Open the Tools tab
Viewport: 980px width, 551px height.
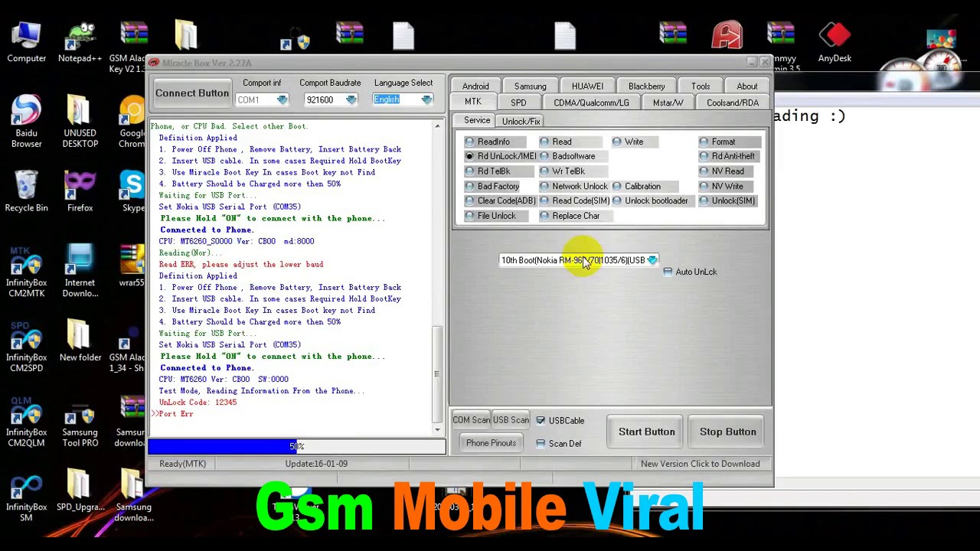pyautogui.click(x=701, y=86)
